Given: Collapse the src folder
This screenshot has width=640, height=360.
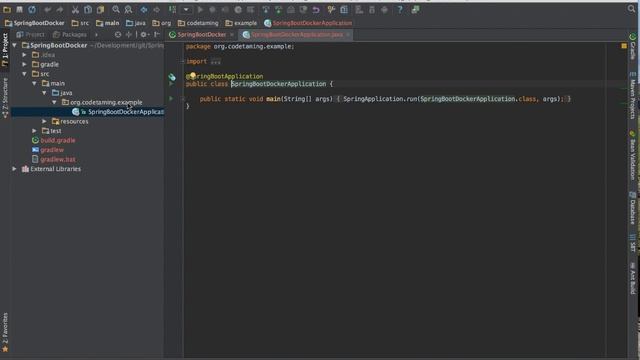Looking at the screenshot, I should click(x=24, y=74).
